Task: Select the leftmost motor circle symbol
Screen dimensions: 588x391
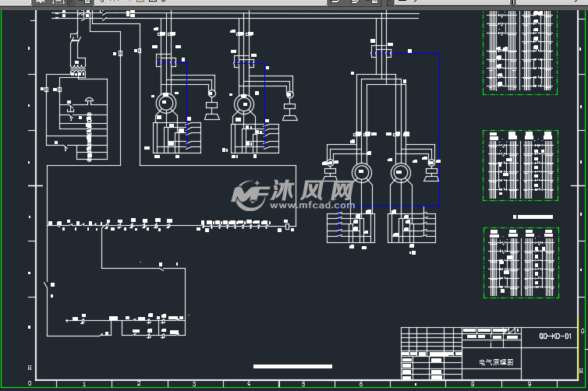Action: pos(166,103)
